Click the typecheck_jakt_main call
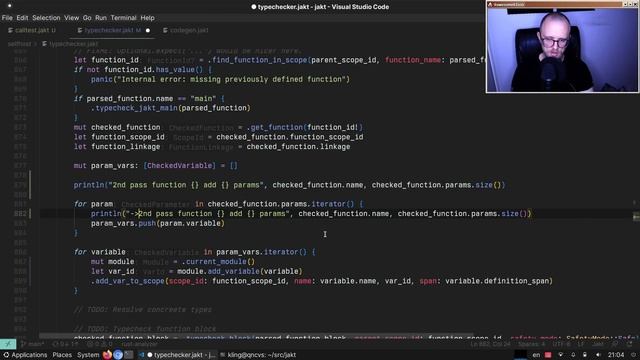640x360 pixels. click(x=170, y=108)
